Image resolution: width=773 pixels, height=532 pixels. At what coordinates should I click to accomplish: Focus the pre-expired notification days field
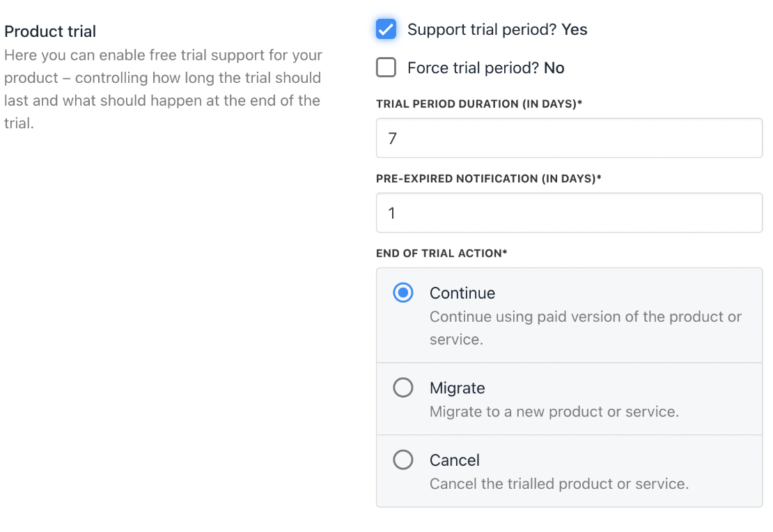click(569, 212)
